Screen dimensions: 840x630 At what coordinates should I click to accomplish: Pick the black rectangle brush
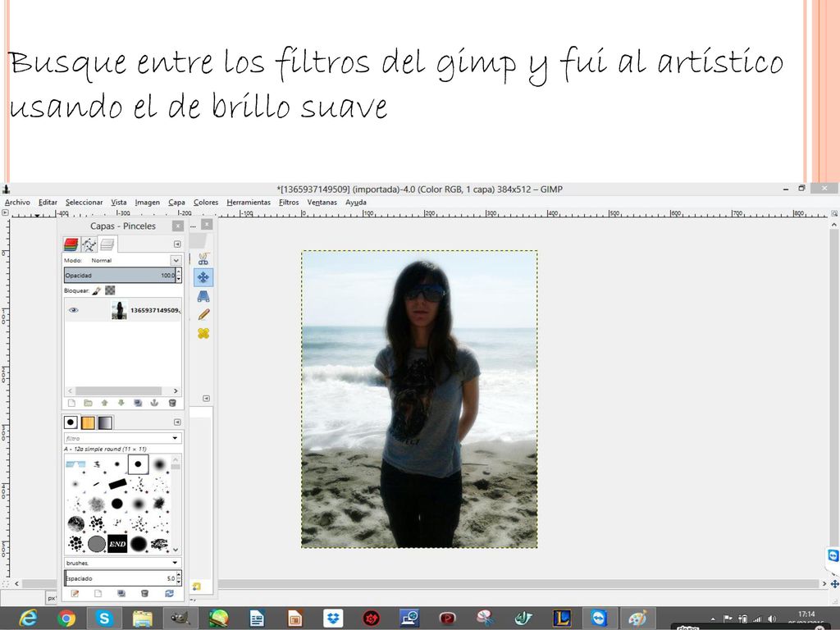click(x=117, y=484)
